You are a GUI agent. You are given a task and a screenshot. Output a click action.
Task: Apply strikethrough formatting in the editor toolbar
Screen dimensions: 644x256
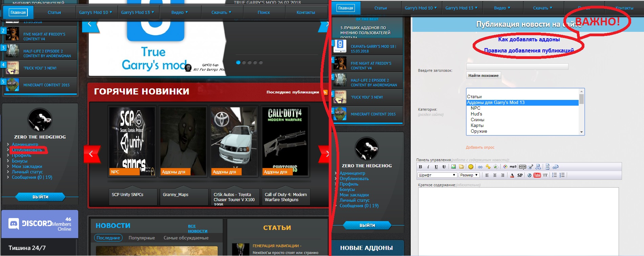pyautogui.click(x=444, y=167)
